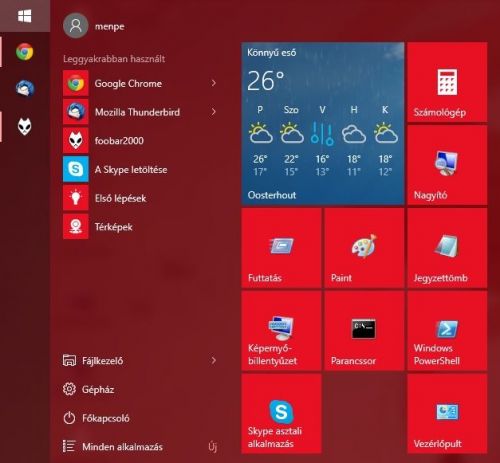Open the Számológép calculator tile
500x463 pixels.
tap(447, 82)
